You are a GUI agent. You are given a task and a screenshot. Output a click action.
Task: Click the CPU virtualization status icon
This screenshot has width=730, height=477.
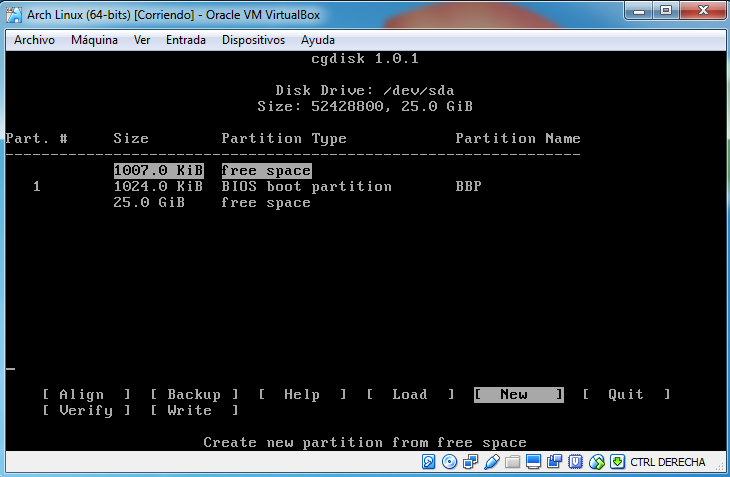tap(576, 462)
